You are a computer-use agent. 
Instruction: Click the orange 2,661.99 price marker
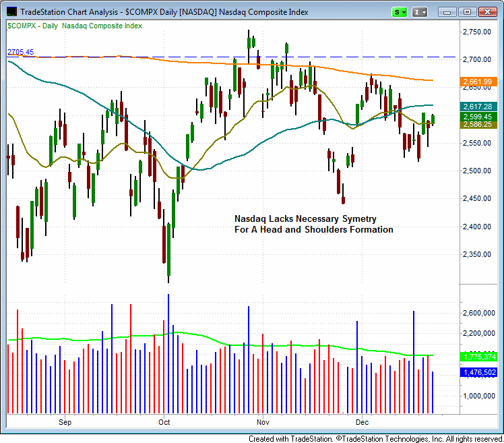(478, 82)
